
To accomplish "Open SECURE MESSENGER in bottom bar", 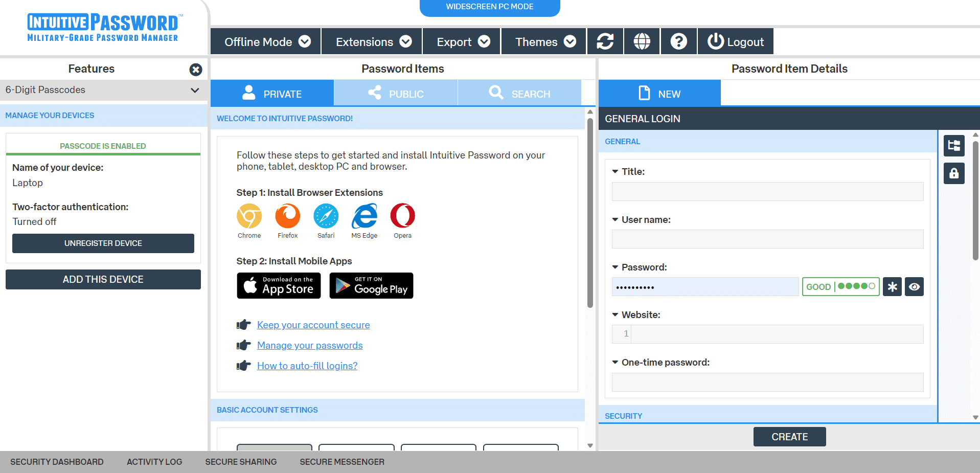I will 342,462.
